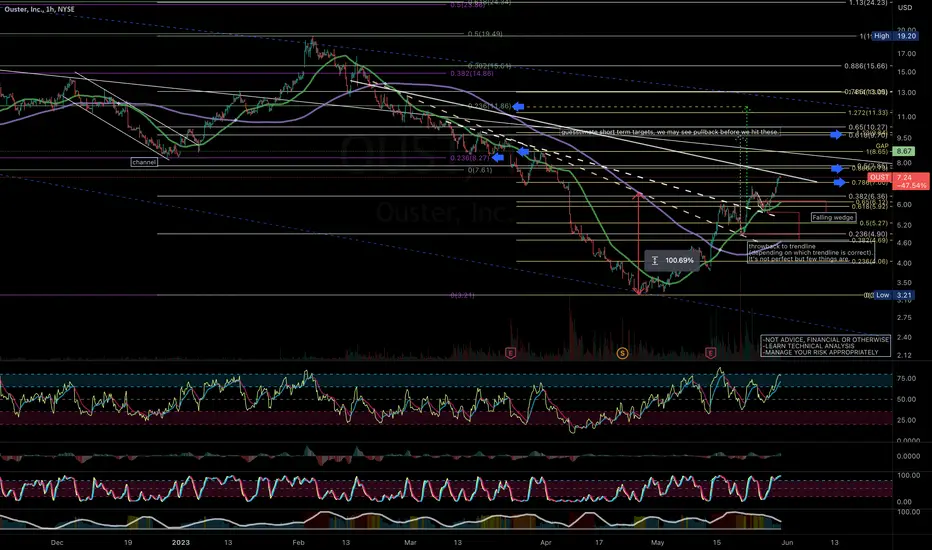The width and height of the screenshot is (932, 550).
Task: Click the 0(7.61) Fibonacci label
Action: pyautogui.click(x=480, y=170)
